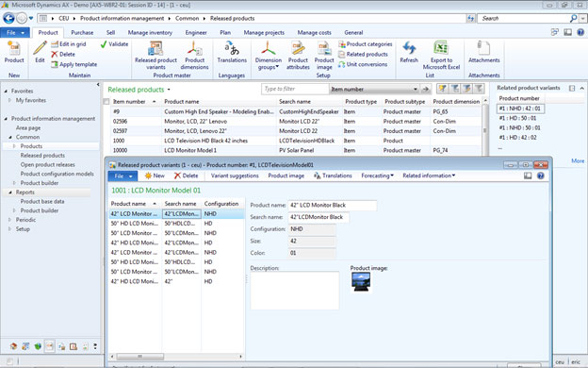This screenshot has width=588, height=368.
Task: Click the Validate checkmark button
Action: 114,44
